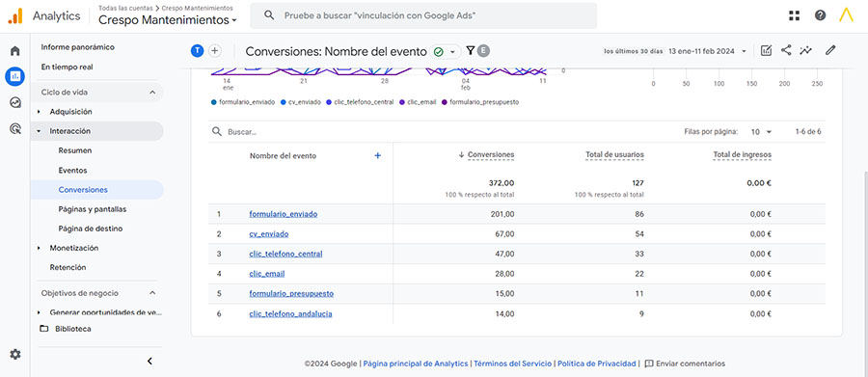Open the Advertising icon in left rail
868x377 pixels.
[x=14, y=129]
